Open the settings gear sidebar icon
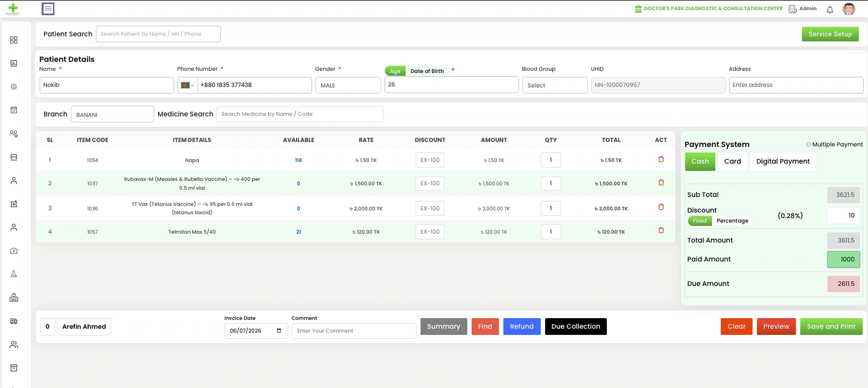Image resolution: width=868 pixels, height=388 pixels. coord(14,87)
